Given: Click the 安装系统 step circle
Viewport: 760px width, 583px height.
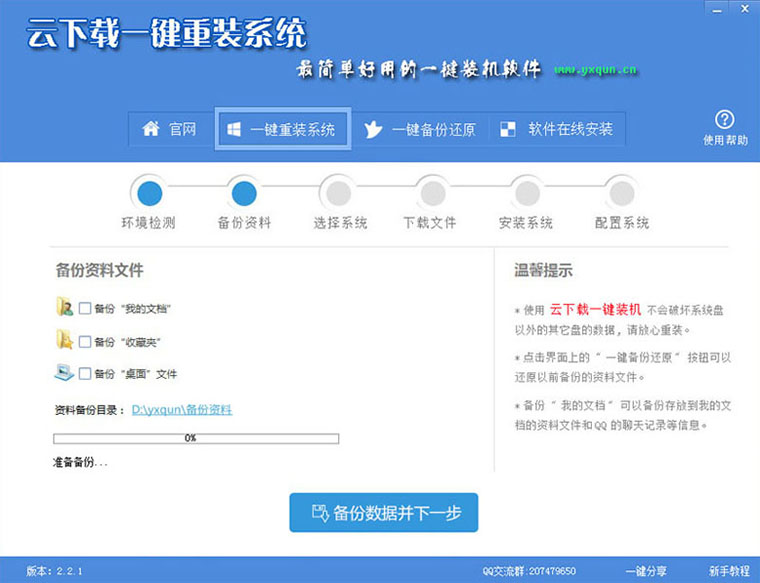Looking at the screenshot, I should pyautogui.click(x=526, y=191).
